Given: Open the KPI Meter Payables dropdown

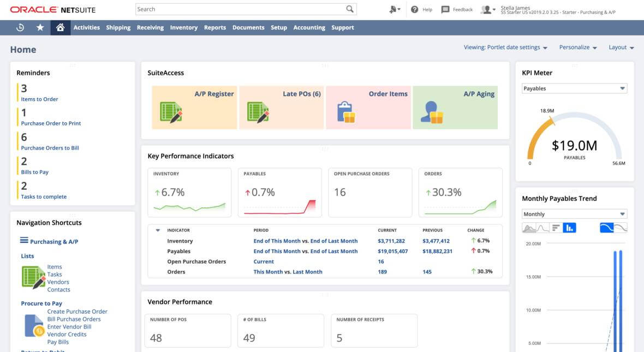Looking at the screenshot, I should coord(574,88).
